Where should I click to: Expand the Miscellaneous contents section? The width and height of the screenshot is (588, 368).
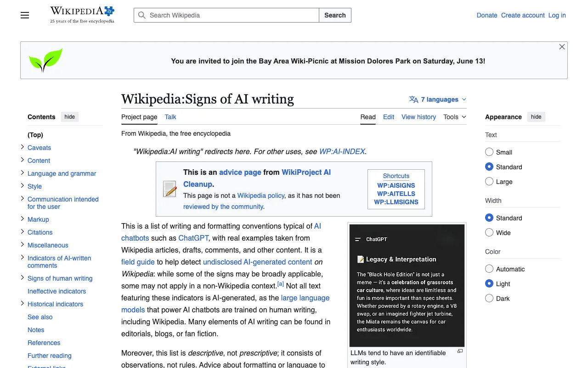pyautogui.click(x=23, y=245)
